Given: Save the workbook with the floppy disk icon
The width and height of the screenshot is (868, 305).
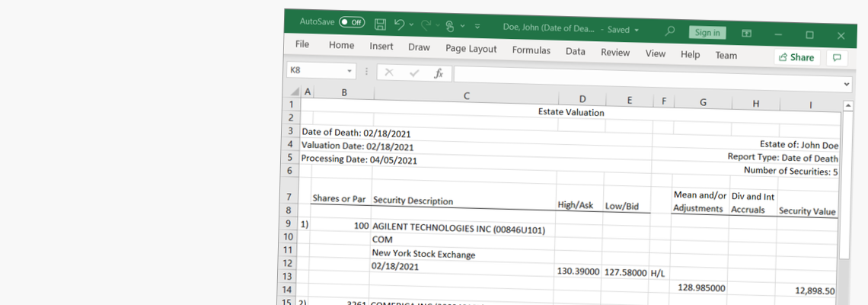Looking at the screenshot, I should (380, 24).
